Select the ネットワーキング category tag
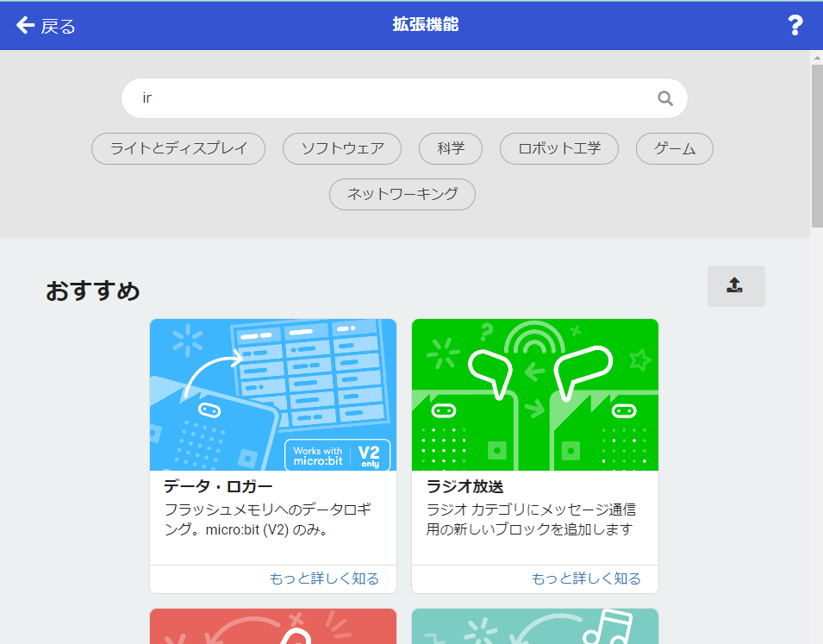Viewport: 823px width, 644px height. (402, 194)
